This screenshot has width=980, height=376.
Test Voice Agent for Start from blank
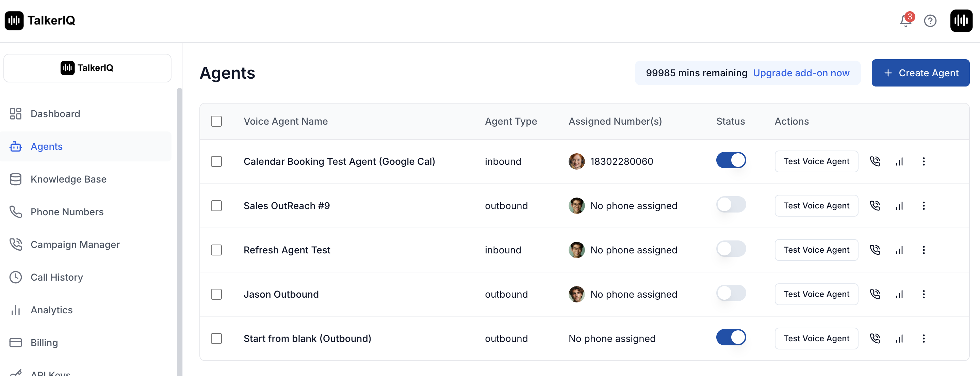pos(816,338)
